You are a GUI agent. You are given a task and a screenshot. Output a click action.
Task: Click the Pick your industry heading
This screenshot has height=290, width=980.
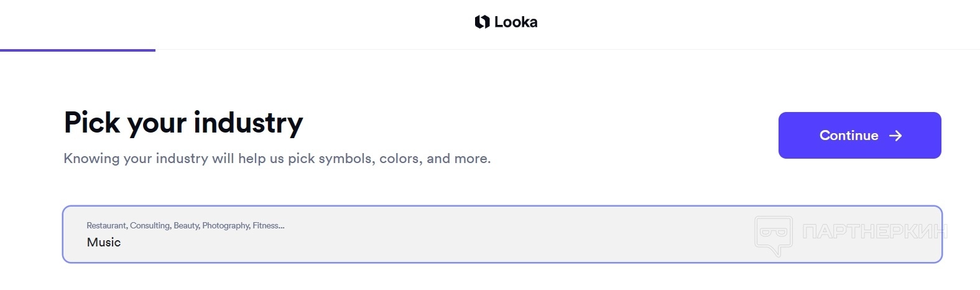[183, 123]
